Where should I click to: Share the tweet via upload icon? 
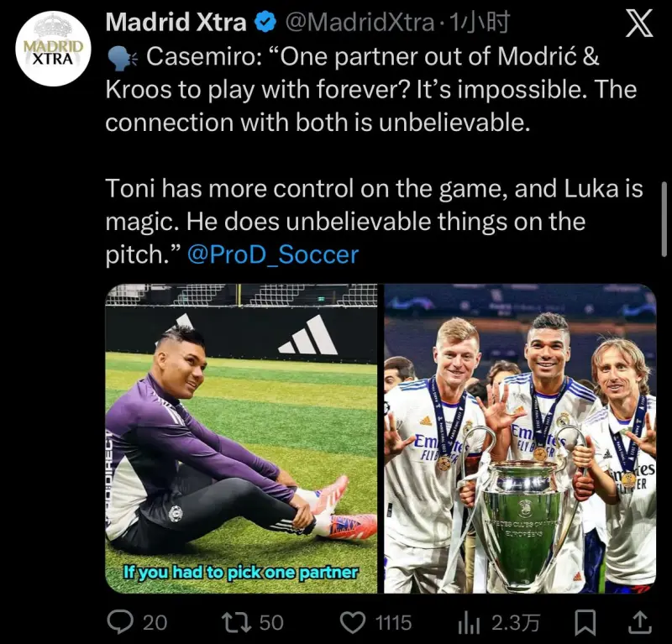[x=639, y=623]
